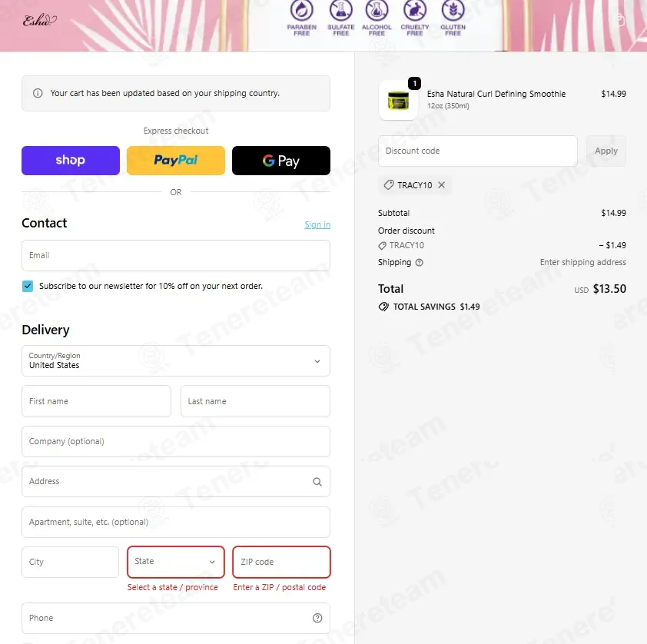Click the Curl Defining Smoothie product thumbnail
The image size is (647, 644).
point(398,100)
